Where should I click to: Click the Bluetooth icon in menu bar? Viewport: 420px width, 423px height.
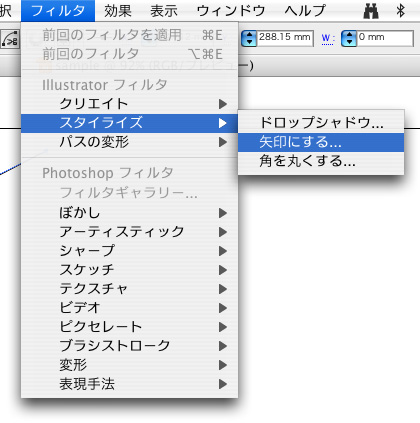400,11
